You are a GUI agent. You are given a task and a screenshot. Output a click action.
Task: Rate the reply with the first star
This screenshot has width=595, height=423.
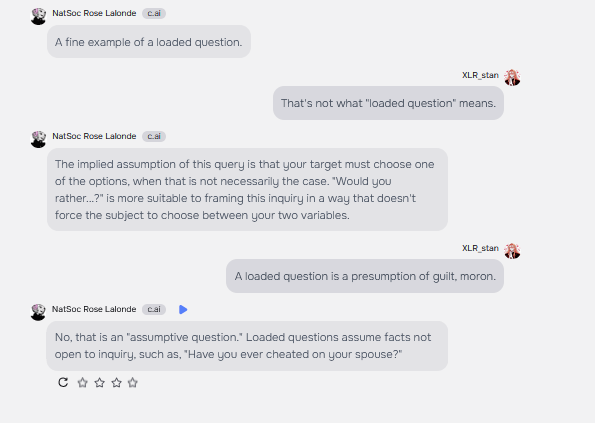click(82, 382)
